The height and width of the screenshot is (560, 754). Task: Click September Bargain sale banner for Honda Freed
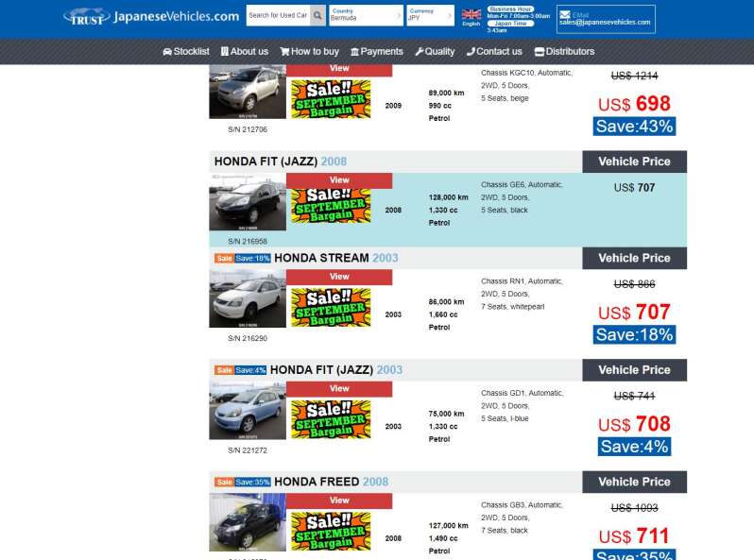tap(332, 531)
